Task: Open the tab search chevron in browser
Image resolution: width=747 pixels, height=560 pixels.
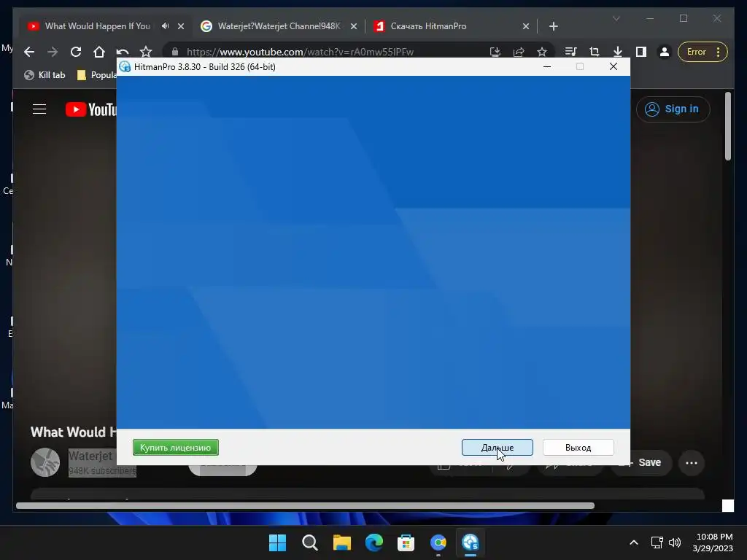Action: [x=616, y=18]
